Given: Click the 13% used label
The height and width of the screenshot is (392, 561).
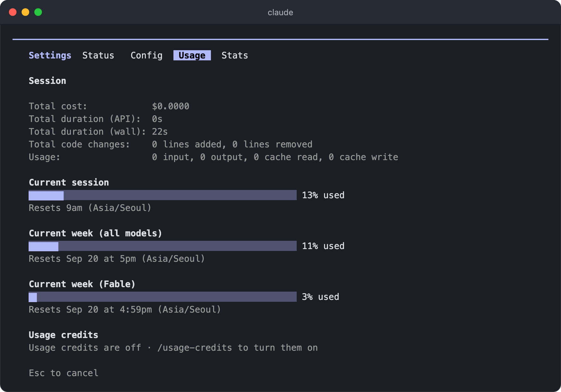Looking at the screenshot, I should pyautogui.click(x=323, y=195).
